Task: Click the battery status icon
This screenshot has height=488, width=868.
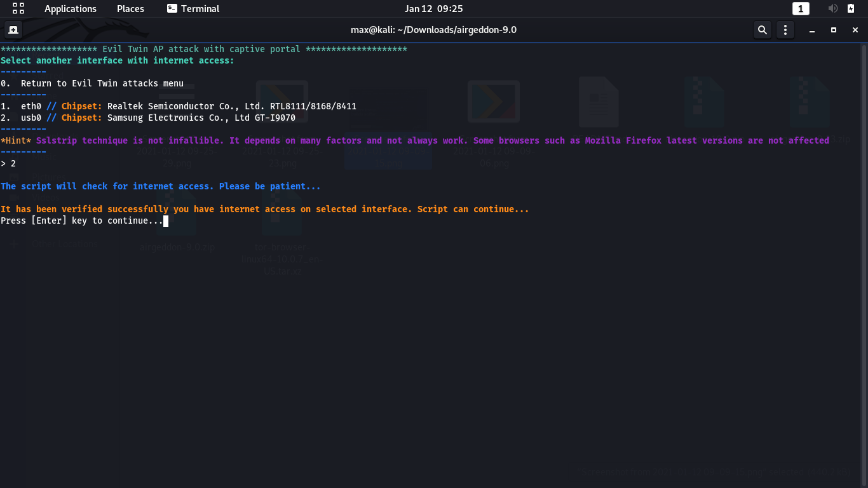Action: pyautogui.click(x=851, y=8)
